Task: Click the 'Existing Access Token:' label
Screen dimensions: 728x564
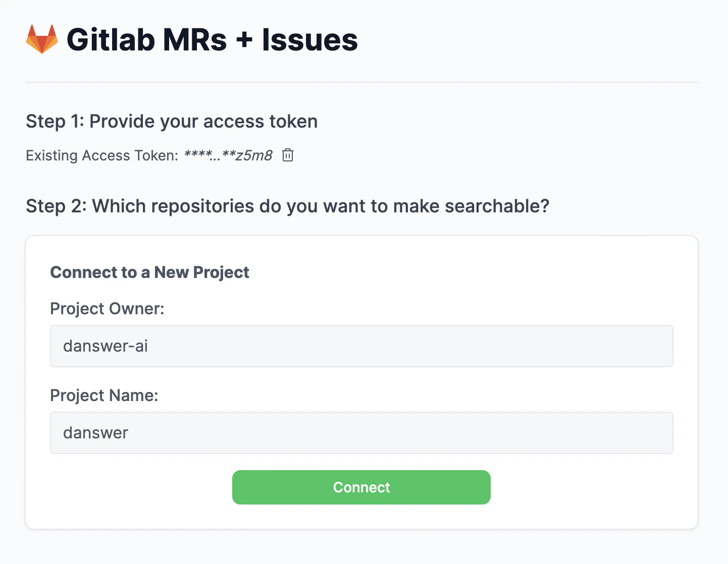Action: (101, 155)
